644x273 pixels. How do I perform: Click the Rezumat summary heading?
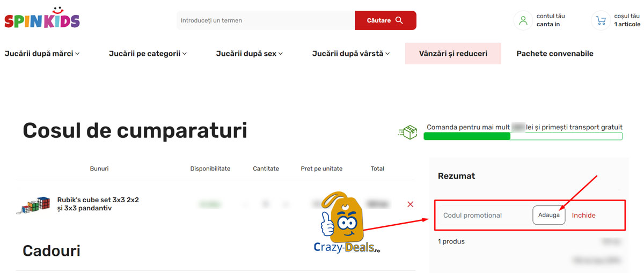click(x=457, y=176)
